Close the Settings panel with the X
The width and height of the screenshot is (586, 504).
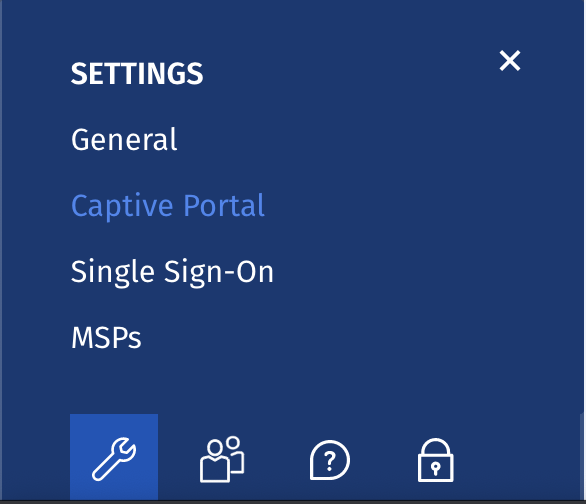click(x=510, y=61)
